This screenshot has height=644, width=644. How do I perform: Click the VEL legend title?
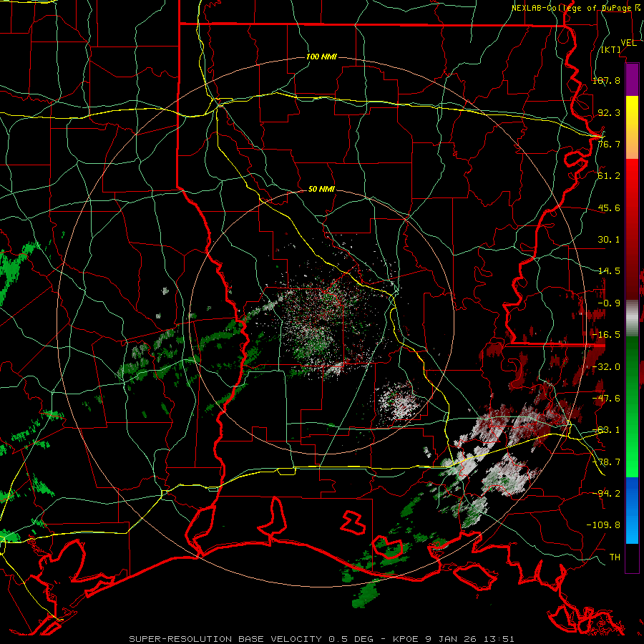pos(628,43)
